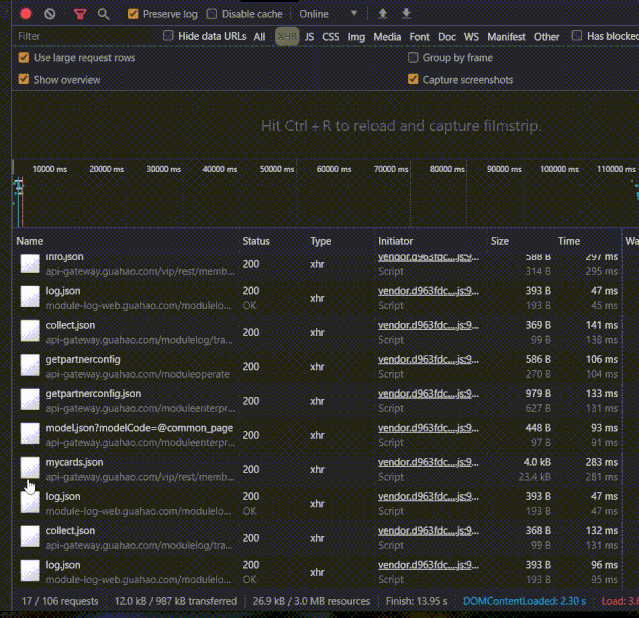Sort by Time column header

[569, 241]
